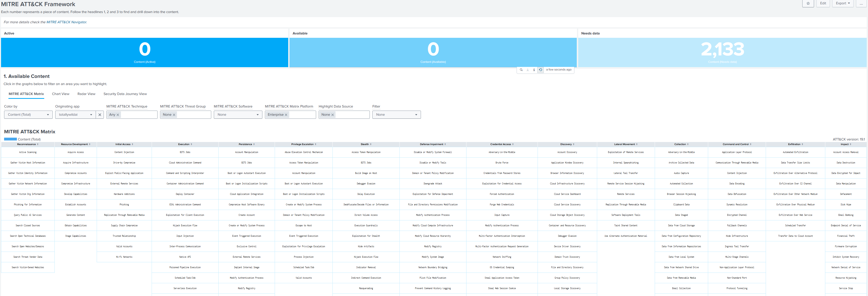This screenshot has height=296, width=868.
Task: Focus the MITRE ATT&CK Technique input field
Action: point(132,115)
